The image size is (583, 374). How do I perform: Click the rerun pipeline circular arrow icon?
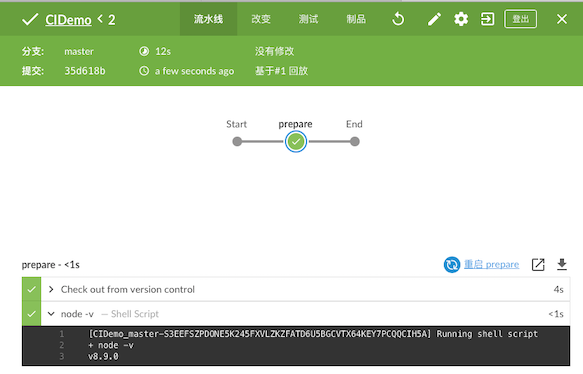pyautogui.click(x=398, y=19)
